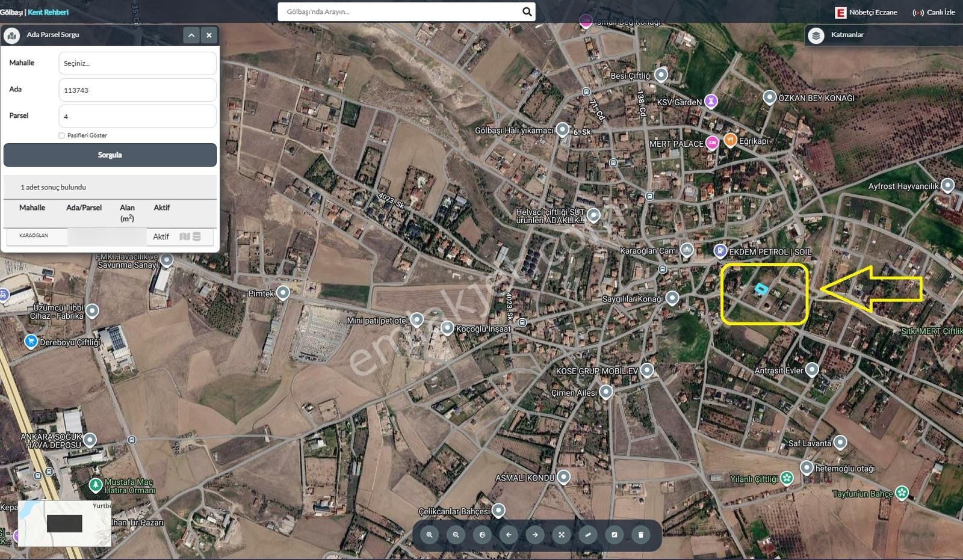The width and height of the screenshot is (963, 560).
Task: Click the KOSE GRUP MOBİL EV pin
Action: click(647, 370)
